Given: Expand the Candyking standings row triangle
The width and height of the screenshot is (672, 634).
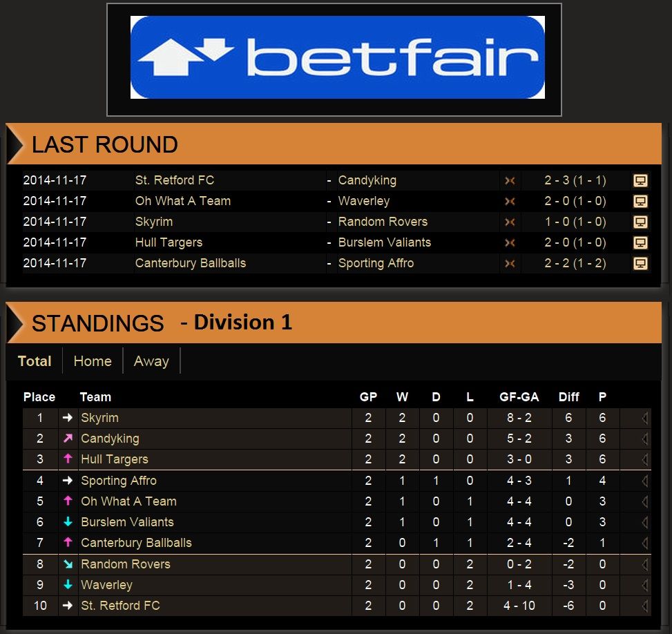Looking at the screenshot, I should [x=644, y=439].
